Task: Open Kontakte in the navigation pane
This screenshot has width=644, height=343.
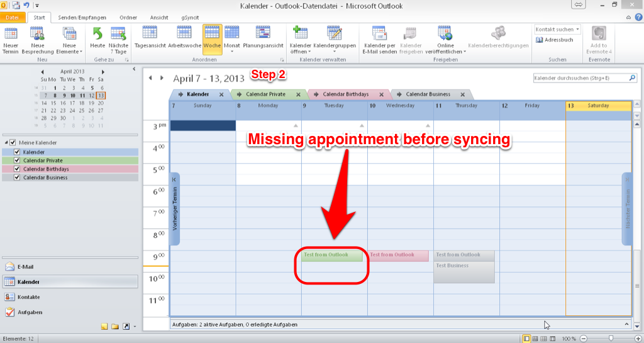Action: 29,296
